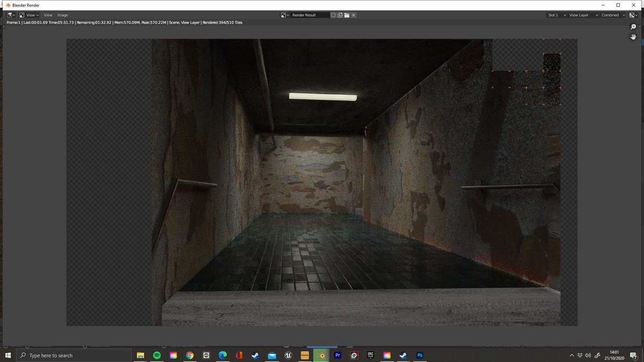
Task: Open Steam icon next to Office in taskbar
Action: click(255, 355)
